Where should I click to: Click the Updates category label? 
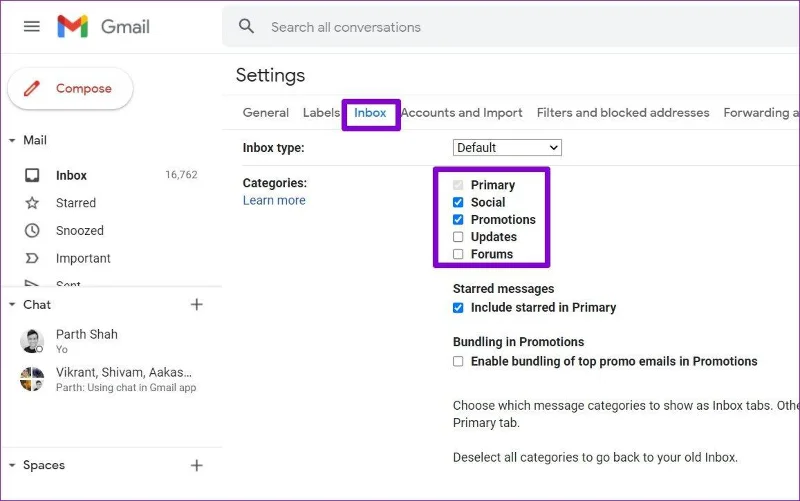(493, 237)
